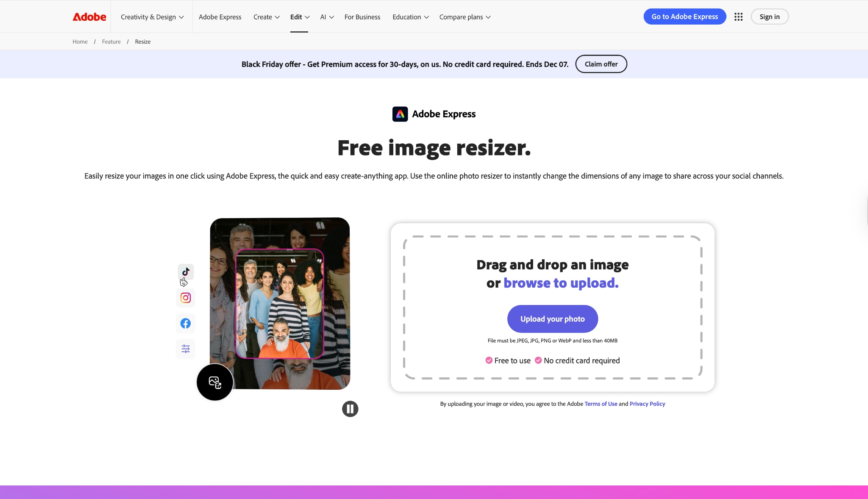The height and width of the screenshot is (499, 868).
Task: Select the Instagram resize preset icon
Action: tap(185, 298)
